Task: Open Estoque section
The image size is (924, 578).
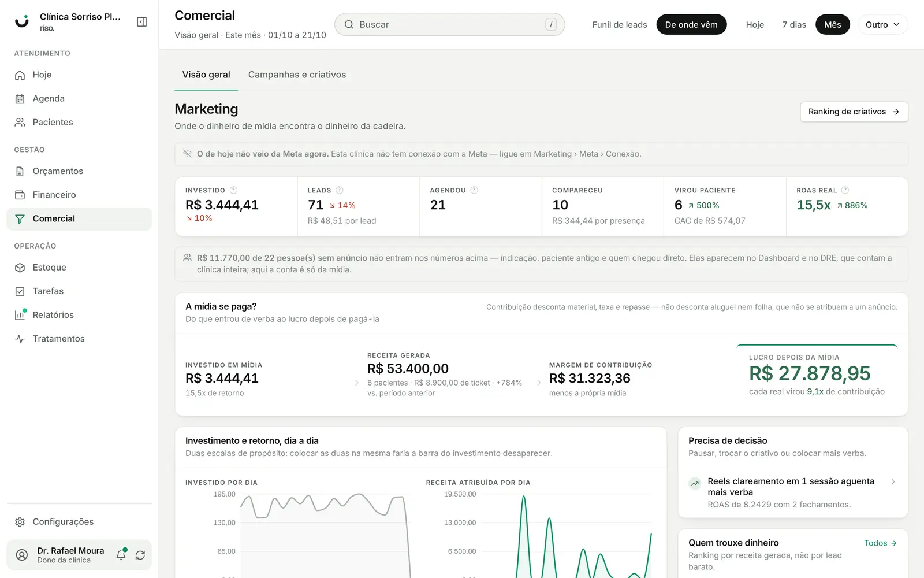Action: [x=79, y=268]
